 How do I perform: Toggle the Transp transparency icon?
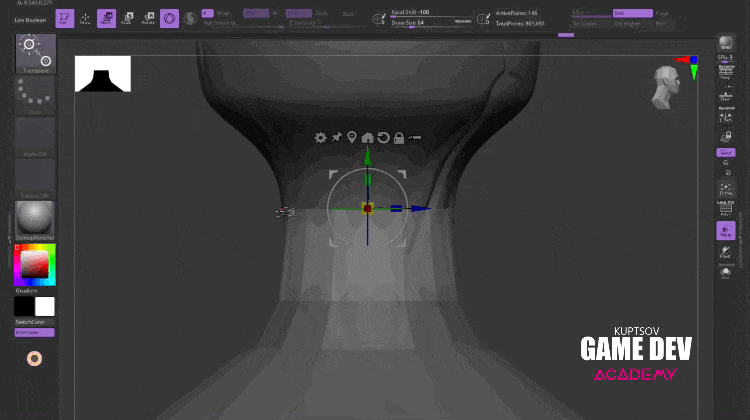point(726,231)
